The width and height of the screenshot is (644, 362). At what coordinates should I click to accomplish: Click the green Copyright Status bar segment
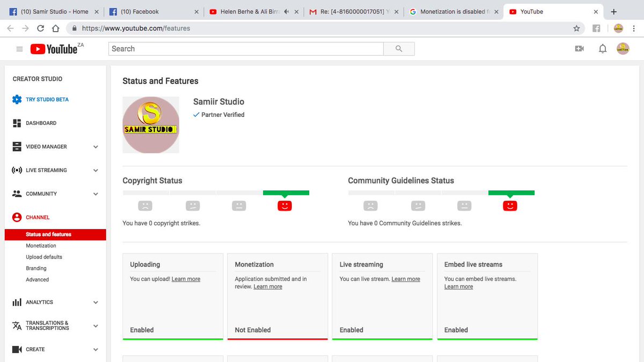pyautogui.click(x=286, y=193)
